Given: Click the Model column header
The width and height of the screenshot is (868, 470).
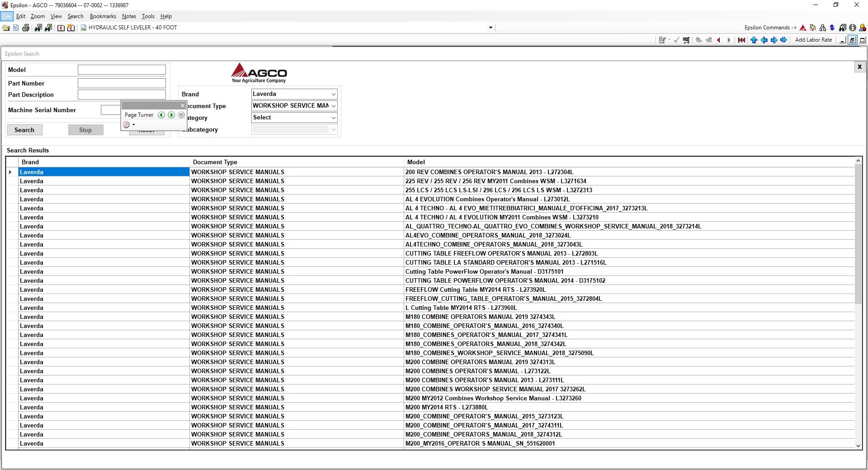Looking at the screenshot, I should point(629,162).
